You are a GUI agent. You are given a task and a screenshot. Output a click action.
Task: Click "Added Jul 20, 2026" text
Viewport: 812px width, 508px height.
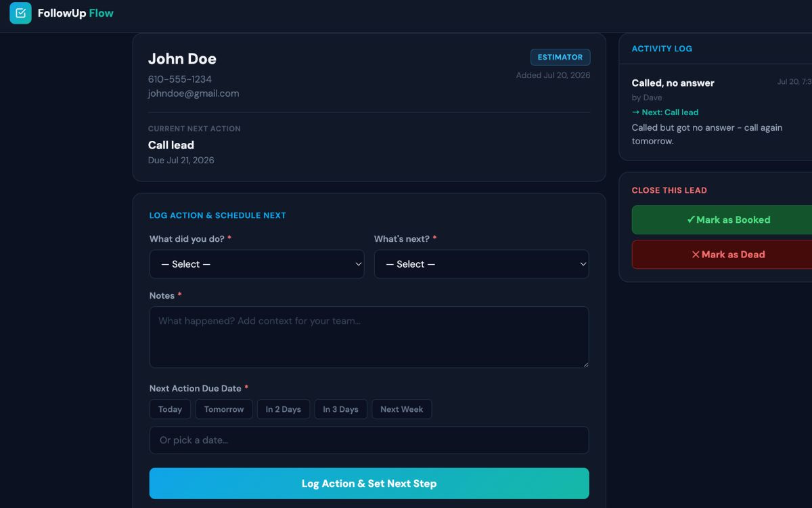coord(553,75)
